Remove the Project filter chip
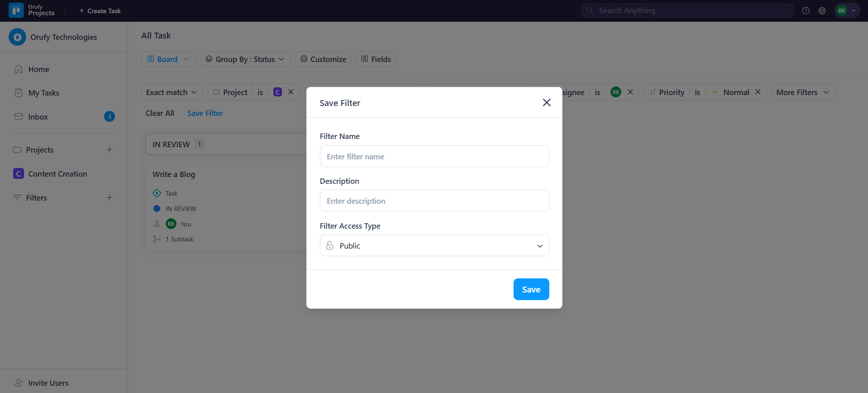Screen dimensions: 868x393 click(291, 92)
